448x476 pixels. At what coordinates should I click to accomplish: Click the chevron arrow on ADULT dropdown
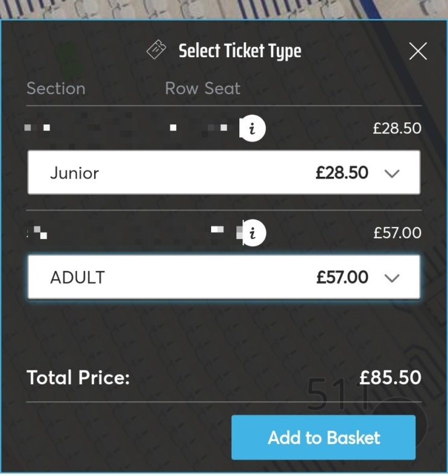point(392,278)
